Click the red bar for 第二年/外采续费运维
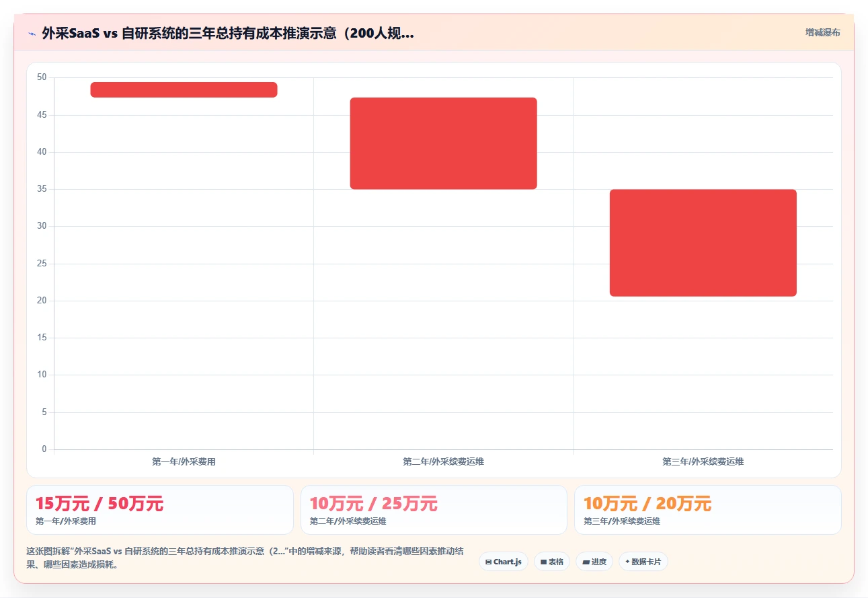Viewport: 868px width, 598px height. pyautogui.click(x=444, y=143)
